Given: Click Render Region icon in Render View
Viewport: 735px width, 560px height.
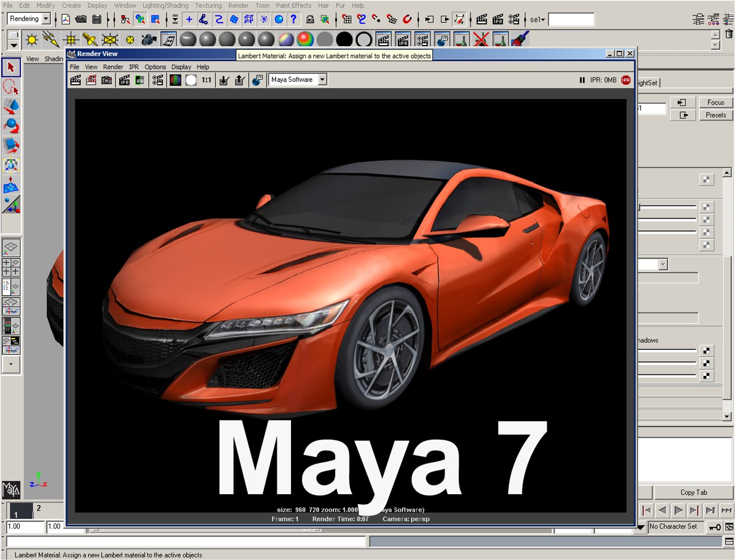Looking at the screenshot, I should coord(91,80).
